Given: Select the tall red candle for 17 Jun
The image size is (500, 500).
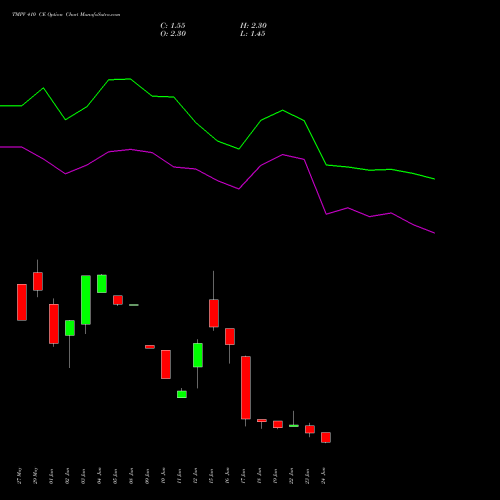Looking at the screenshot, I should [246, 388].
